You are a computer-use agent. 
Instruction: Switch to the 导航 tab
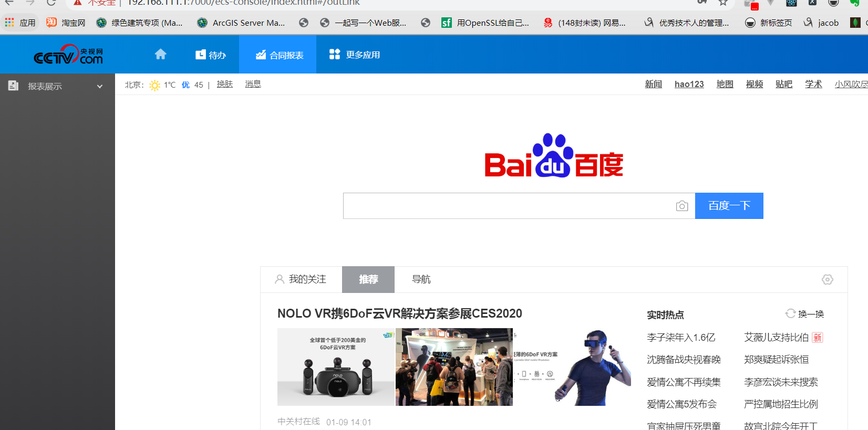pyautogui.click(x=421, y=279)
